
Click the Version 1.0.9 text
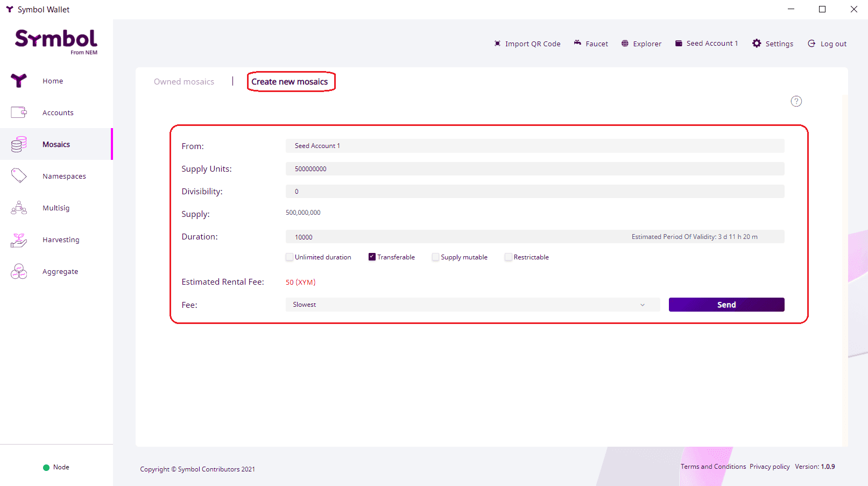coord(815,467)
